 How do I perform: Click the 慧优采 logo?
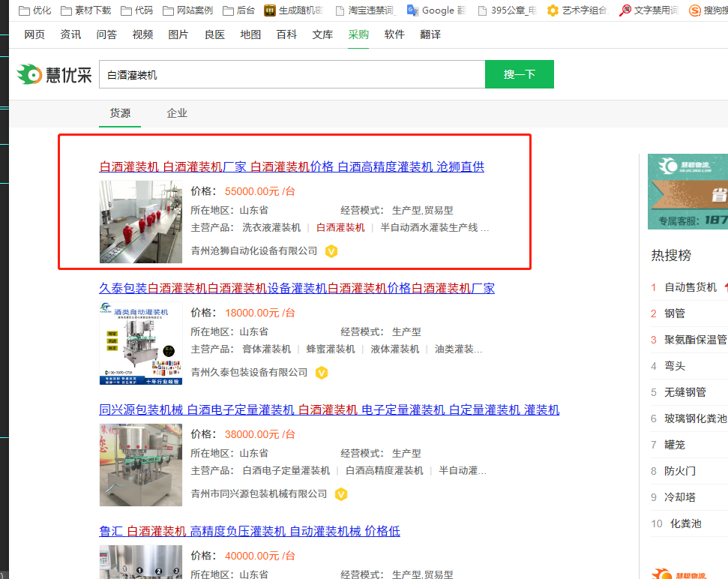(x=54, y=74)
